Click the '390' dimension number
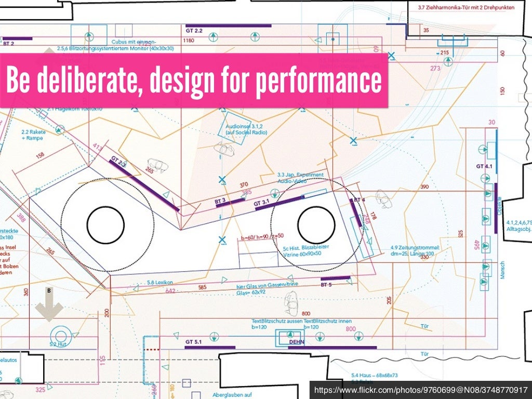The image size is (532, 399). [424, 187]
